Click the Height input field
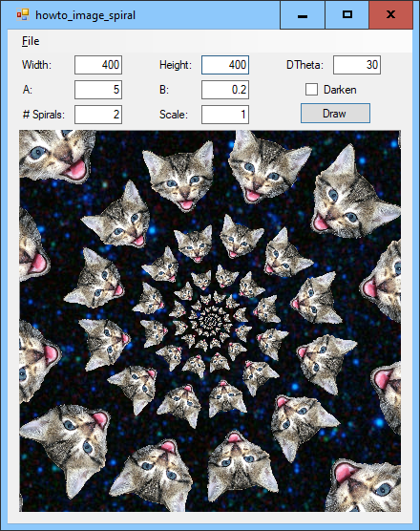This screenshot has width=420, height=531. pos(225,65)
